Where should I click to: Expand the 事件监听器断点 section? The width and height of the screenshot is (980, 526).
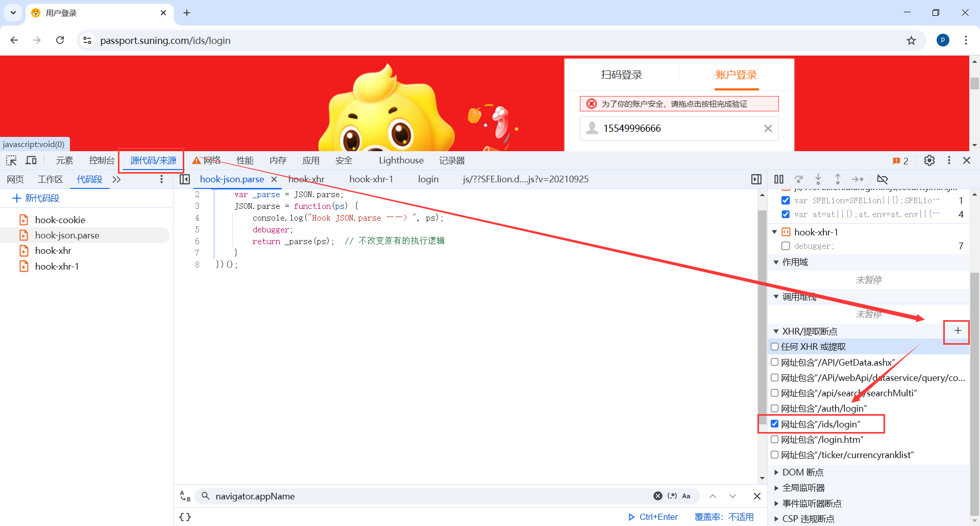point(776,504)
